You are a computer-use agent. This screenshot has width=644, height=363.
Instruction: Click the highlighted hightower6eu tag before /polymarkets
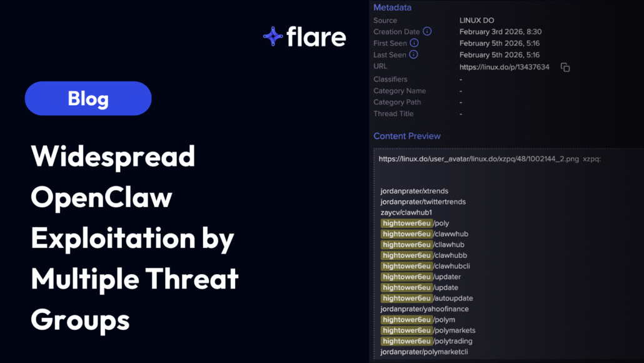tap(406, 330)
